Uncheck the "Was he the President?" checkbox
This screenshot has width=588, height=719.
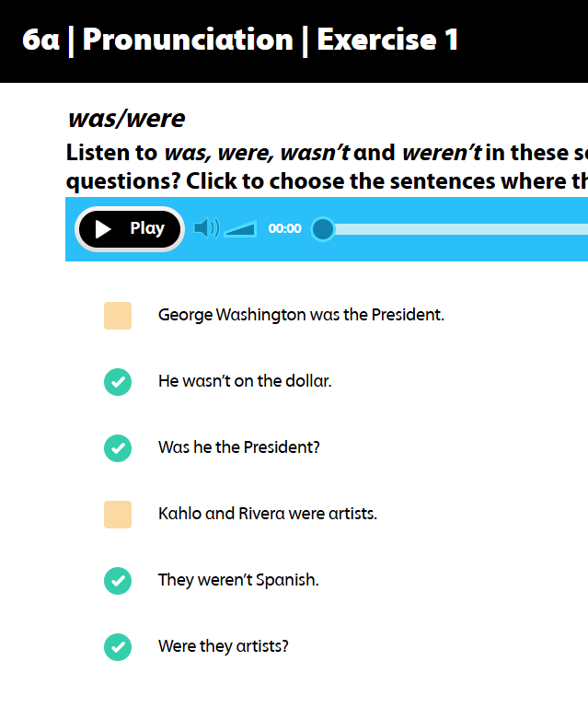[x=118, y=447]
